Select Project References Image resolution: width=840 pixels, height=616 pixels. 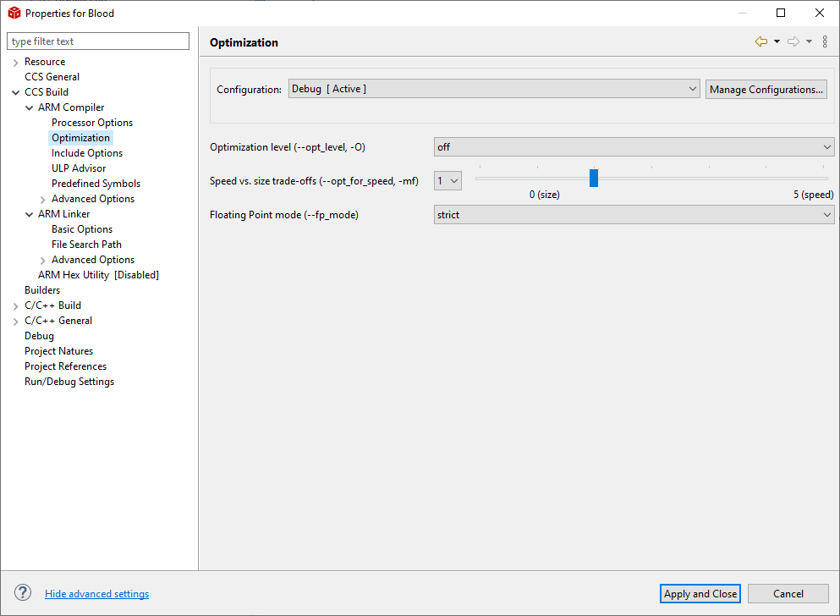[x=65, y=366]
